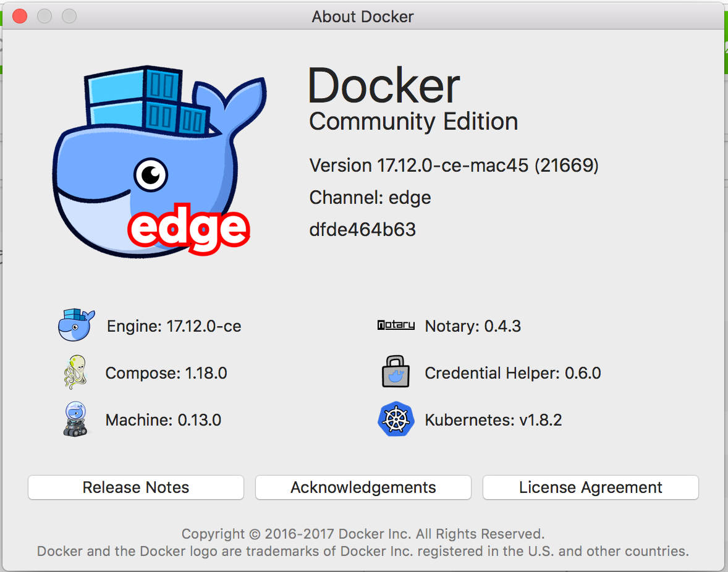Screen dimensions: 728x572
Task: Click the About Docker title bar
Action: click(363, 16)
